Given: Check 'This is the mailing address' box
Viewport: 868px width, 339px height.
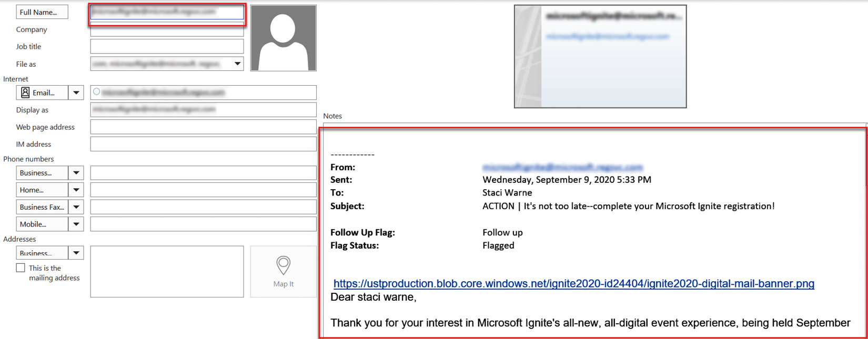Looking at the screenshot, I should click(x=21, y=268).
